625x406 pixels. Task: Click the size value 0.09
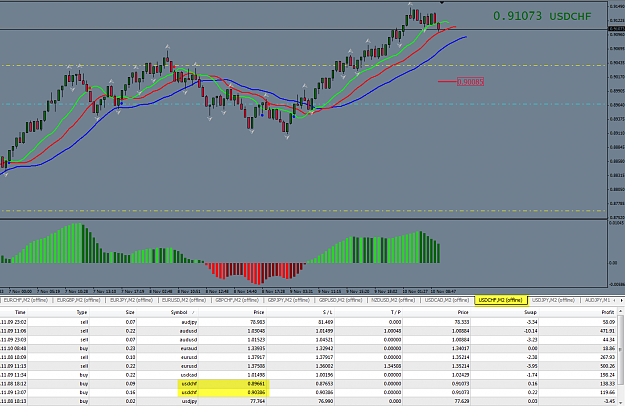click(x=131, y=384)
